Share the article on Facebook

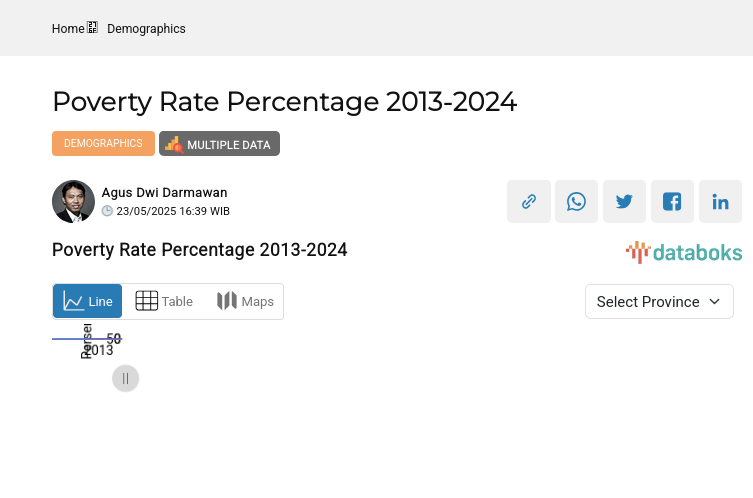672,201
